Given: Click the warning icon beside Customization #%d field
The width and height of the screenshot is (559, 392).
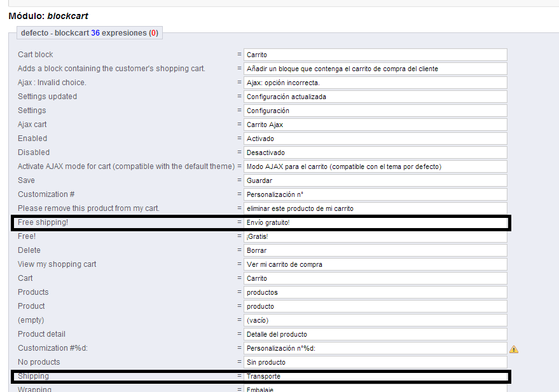Looking at the screenshot, I should (x=513, y=349).
